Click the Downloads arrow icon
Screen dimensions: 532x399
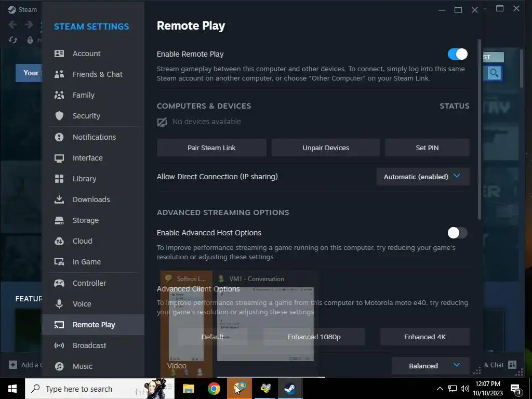tap(59, 199)
